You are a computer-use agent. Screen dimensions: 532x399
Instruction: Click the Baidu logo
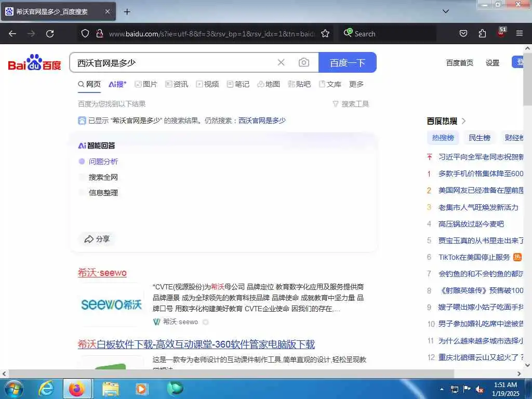pos(34,62)
